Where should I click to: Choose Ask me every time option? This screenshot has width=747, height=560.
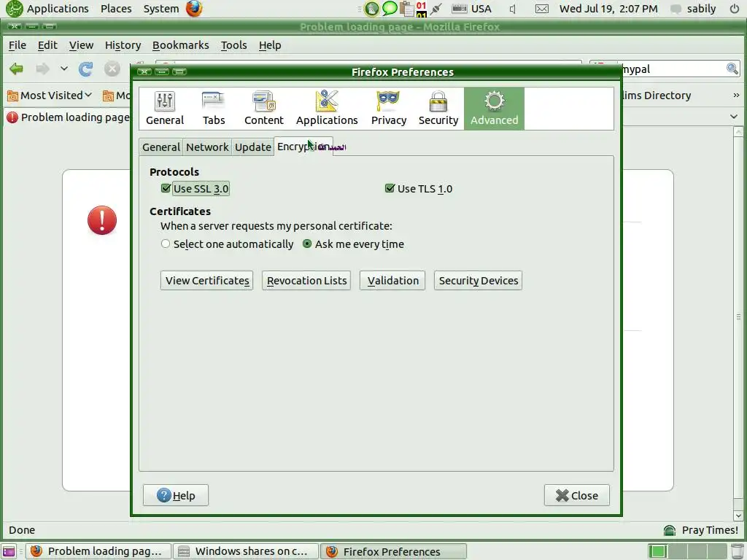(307, 244)
